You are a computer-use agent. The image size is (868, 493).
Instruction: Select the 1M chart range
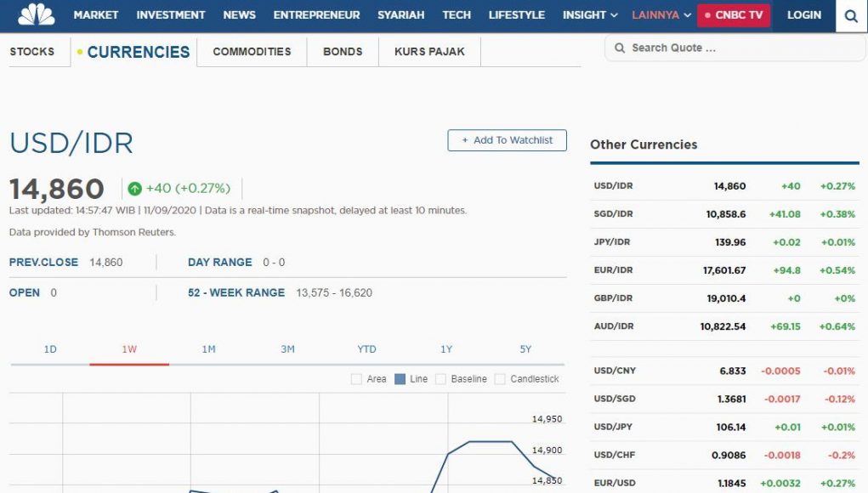208,349
